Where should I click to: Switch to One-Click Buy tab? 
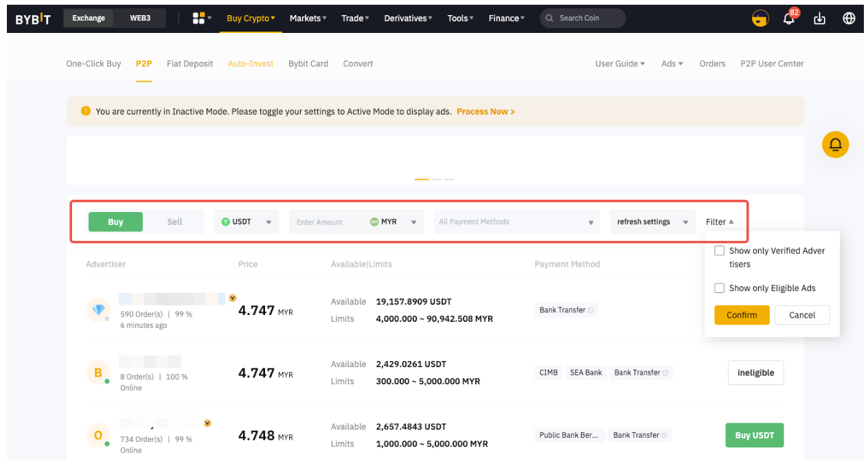pos(93,64)
